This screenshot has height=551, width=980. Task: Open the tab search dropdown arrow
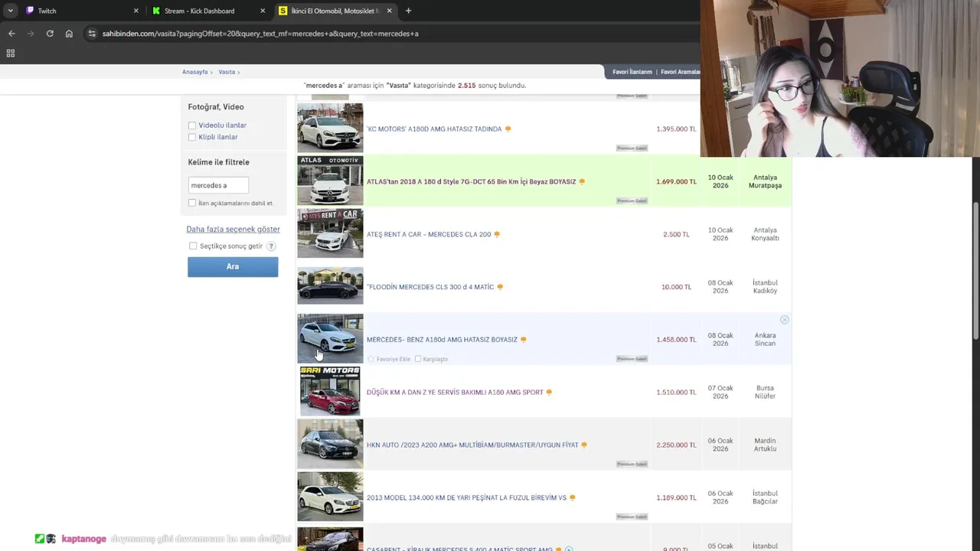pyautogui.click(x=10, y=11)
